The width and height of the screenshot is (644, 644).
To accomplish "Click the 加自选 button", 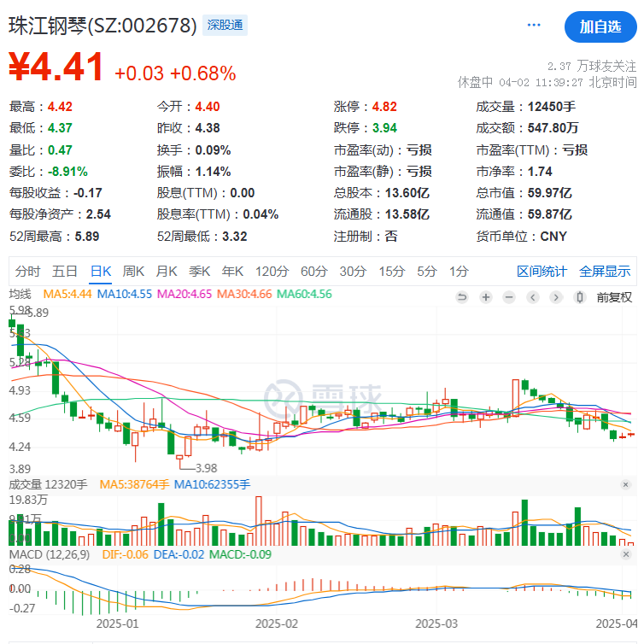I will (600, 27).
